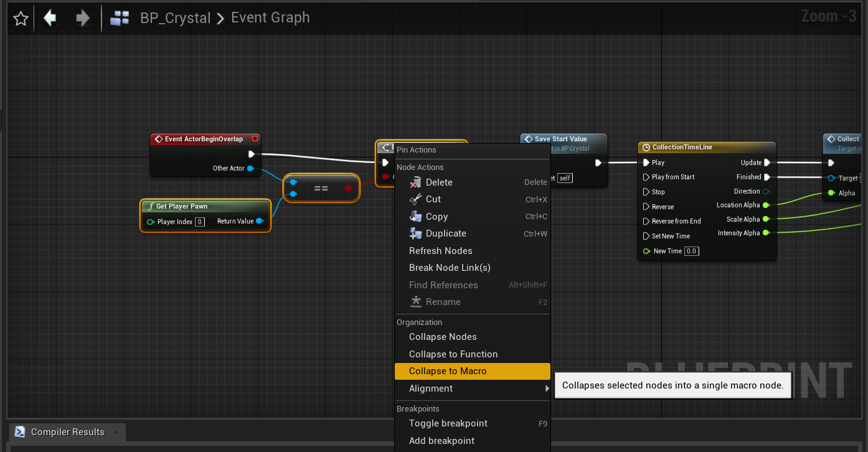Click Set New Time input pin
Screen dimensions: 868x452
[646, 236]
